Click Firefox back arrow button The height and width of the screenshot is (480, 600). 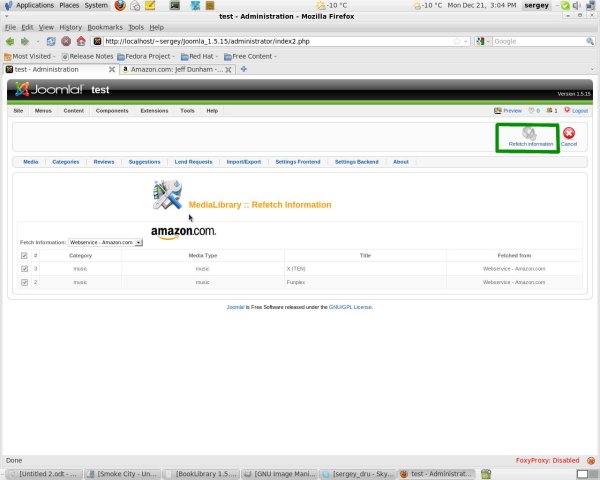[10, 41]
